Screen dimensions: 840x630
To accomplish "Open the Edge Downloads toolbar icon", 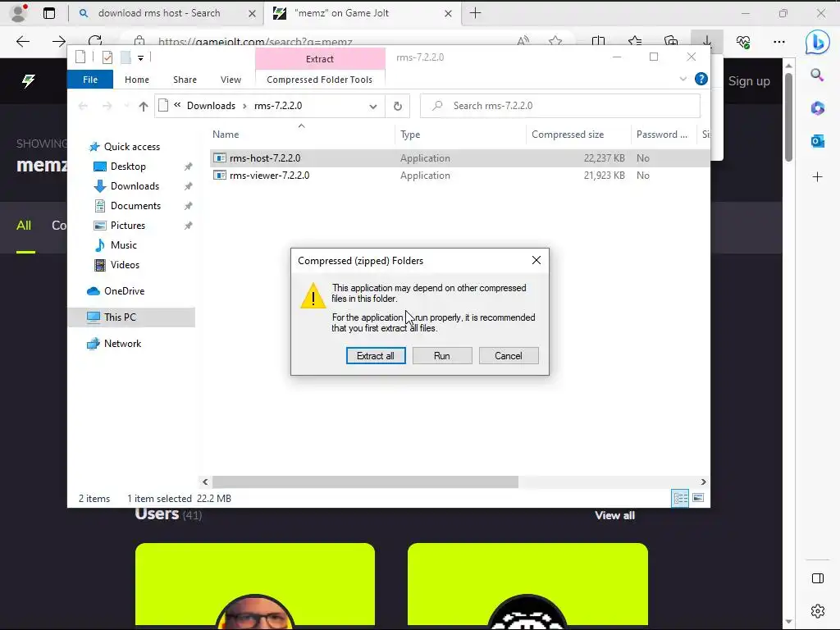I will tap(706, 41).
